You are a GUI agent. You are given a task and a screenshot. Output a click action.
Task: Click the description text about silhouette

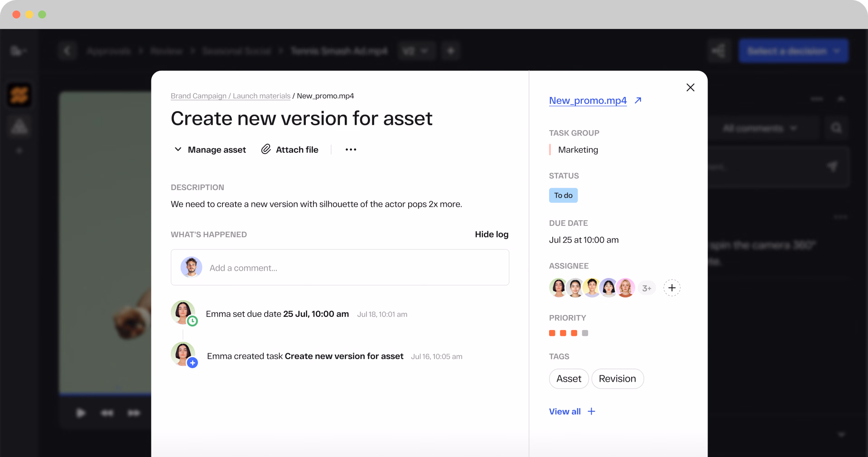click(316, 204)
